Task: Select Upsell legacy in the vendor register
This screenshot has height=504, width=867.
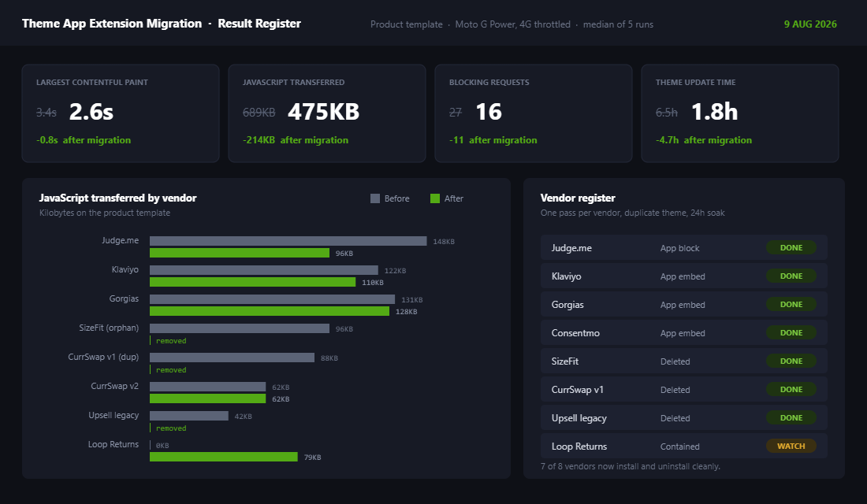Action: point(684,418)
